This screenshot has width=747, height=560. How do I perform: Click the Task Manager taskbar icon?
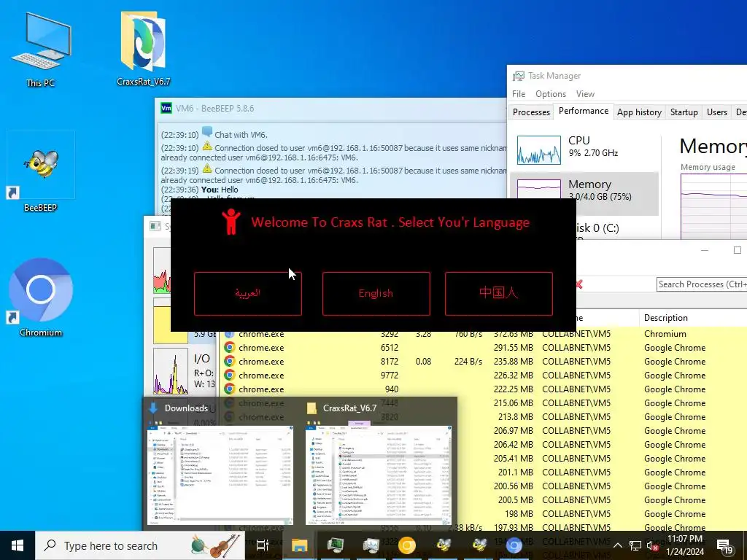371,545
